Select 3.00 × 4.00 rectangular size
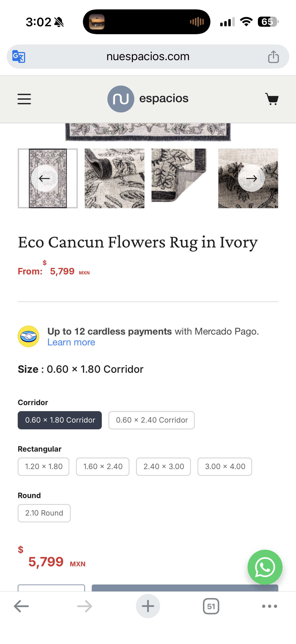 click(225, 467)
